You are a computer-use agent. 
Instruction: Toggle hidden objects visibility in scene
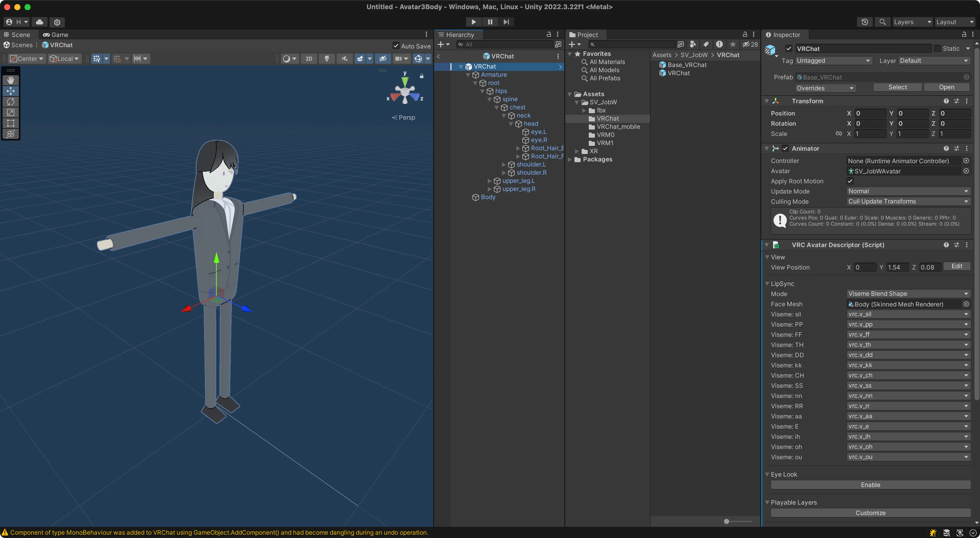[x=383, y=59]
